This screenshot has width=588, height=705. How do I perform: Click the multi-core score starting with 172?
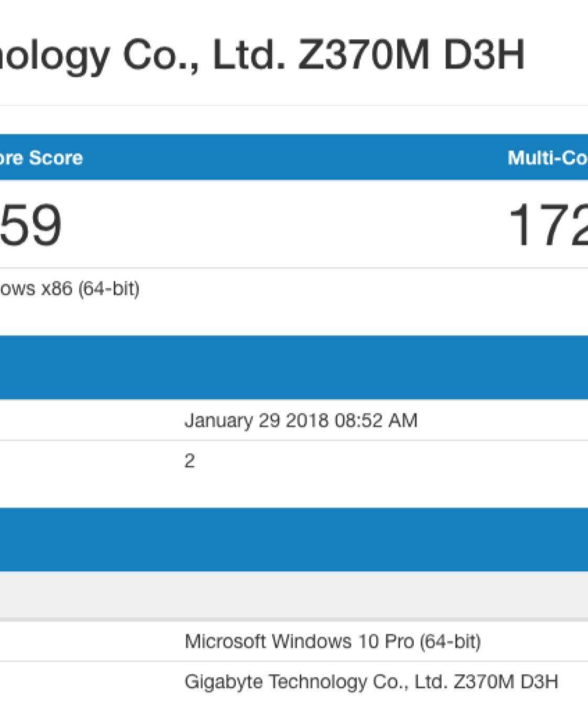(548, 225)
